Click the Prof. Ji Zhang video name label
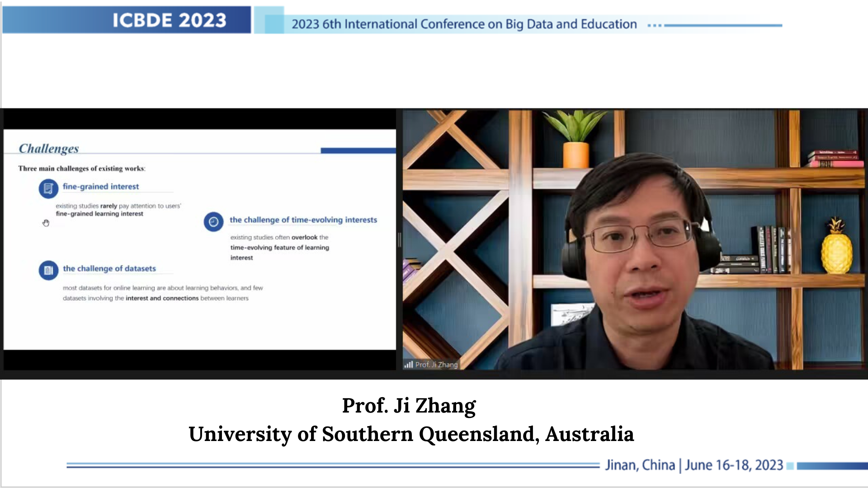Image resolution: width=868 pixels, height=488 pixels. pyautogui.click(x=436, y=364)
